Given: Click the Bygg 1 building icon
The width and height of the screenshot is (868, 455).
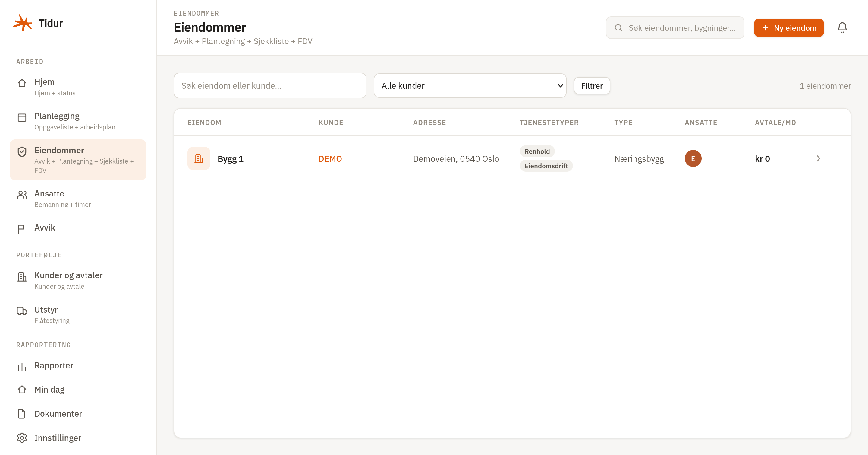Looking at the screenshot, I should [x=199, y=158].
